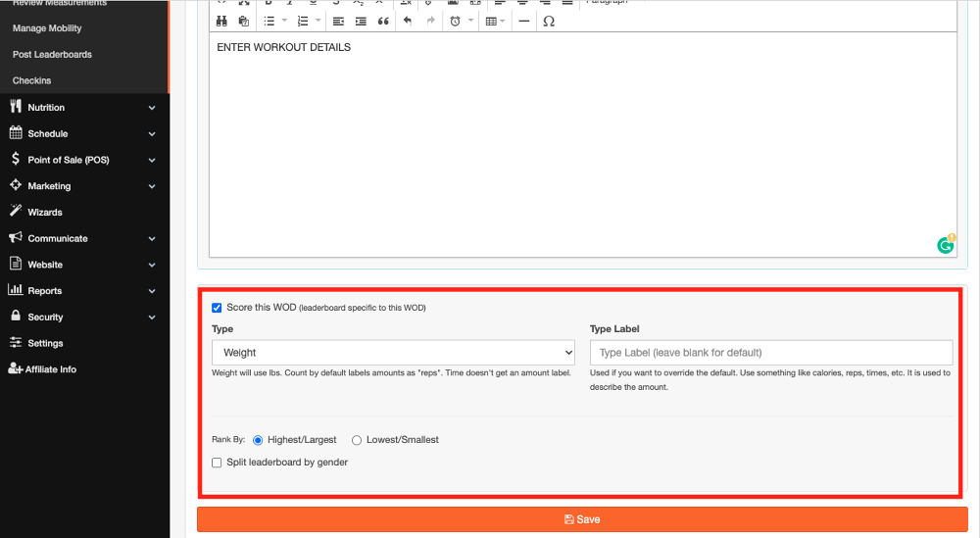
Task: Expand the Nutrition menu chevron
Action: point(152,108)
